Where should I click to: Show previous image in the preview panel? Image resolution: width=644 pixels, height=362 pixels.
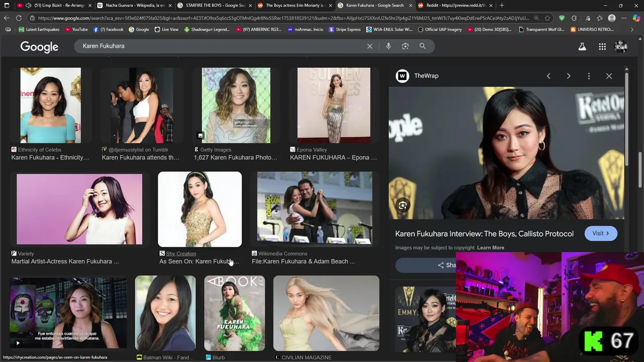click(548, 76)
